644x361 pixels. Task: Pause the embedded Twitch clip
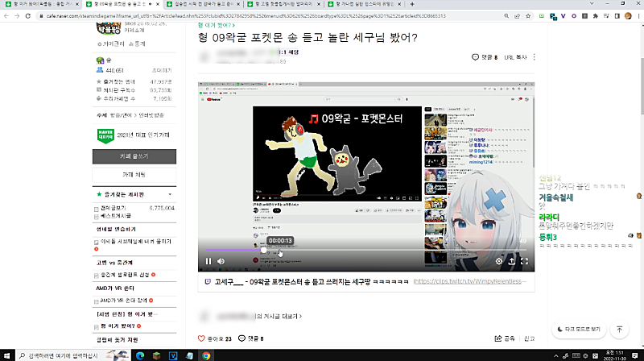coord(208,261)
